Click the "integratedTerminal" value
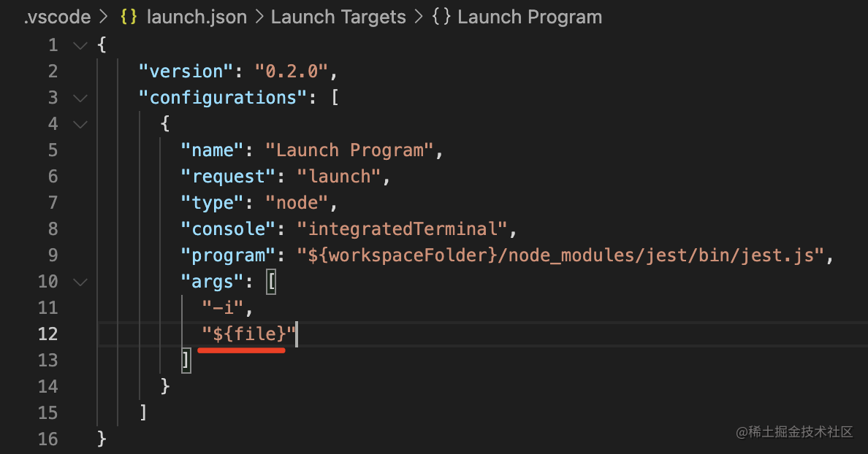 [x=403, y=229]
